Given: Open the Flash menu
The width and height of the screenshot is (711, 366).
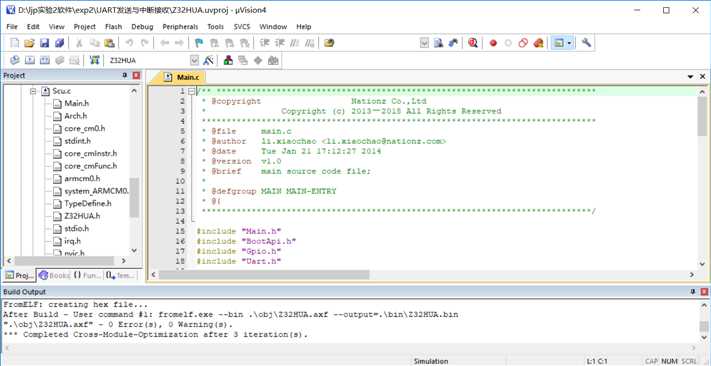Looking at the screenshot, I should click(x=113, y=27).
